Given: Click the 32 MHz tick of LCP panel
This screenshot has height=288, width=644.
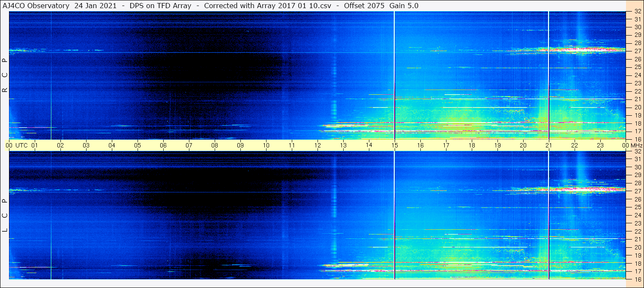Looking at the screenshot, I should (637, 151).
